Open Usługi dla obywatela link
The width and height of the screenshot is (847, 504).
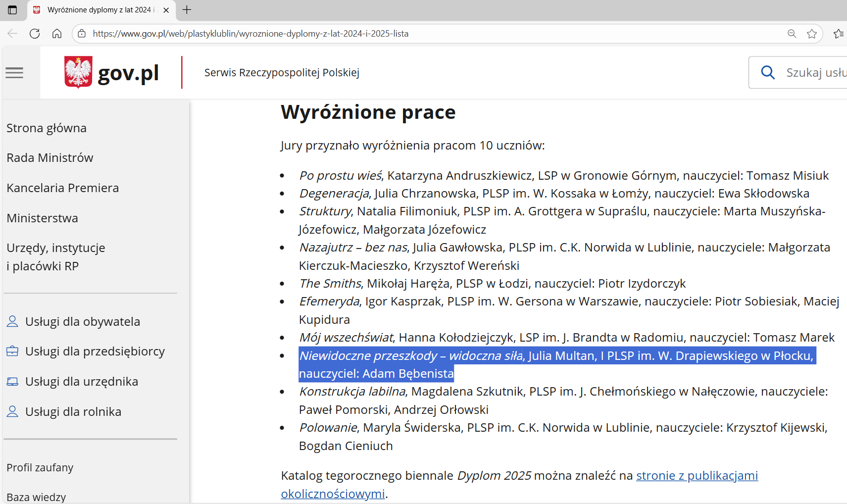coord(83,322)
